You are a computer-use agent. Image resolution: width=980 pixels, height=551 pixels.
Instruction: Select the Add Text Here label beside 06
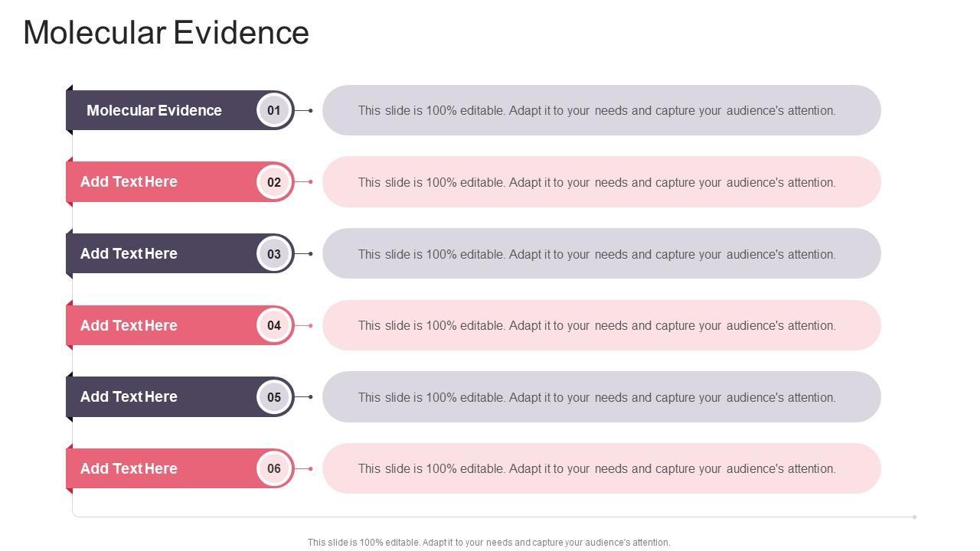129,468
